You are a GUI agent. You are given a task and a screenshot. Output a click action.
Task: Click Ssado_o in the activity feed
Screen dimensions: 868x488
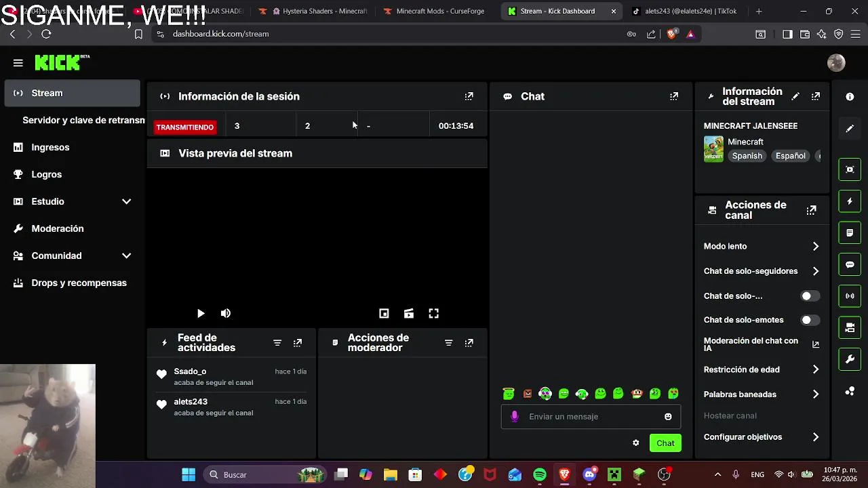[190, 371]
